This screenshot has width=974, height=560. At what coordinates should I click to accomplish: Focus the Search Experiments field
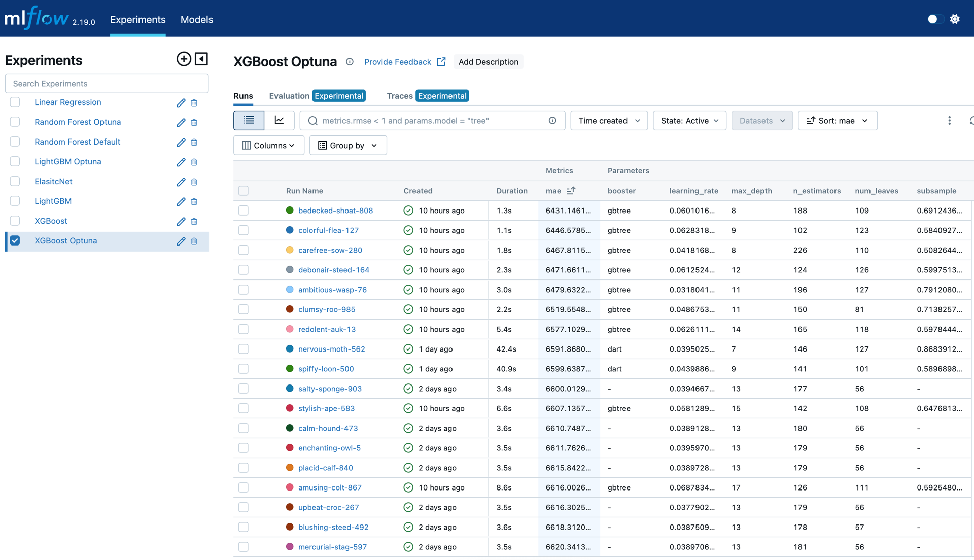pyautogui.click(x=107, y=83)
